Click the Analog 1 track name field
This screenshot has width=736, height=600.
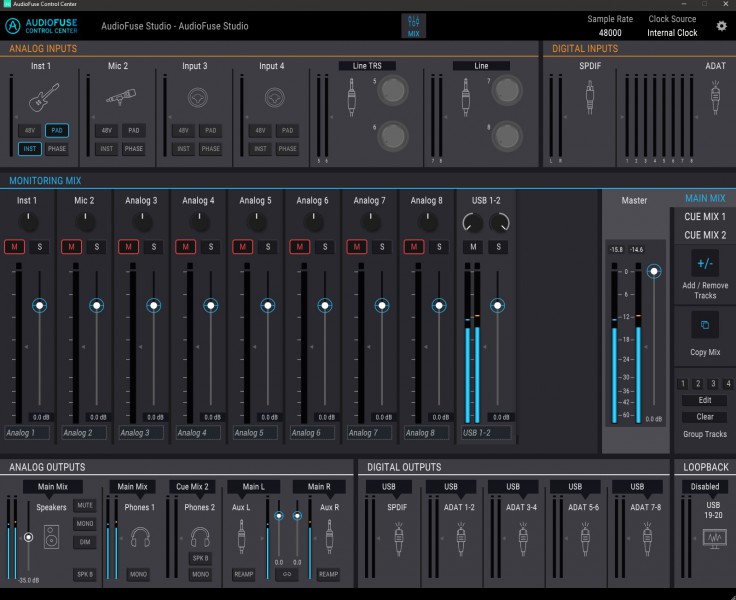pyautogui.click(x=27, y=432)
